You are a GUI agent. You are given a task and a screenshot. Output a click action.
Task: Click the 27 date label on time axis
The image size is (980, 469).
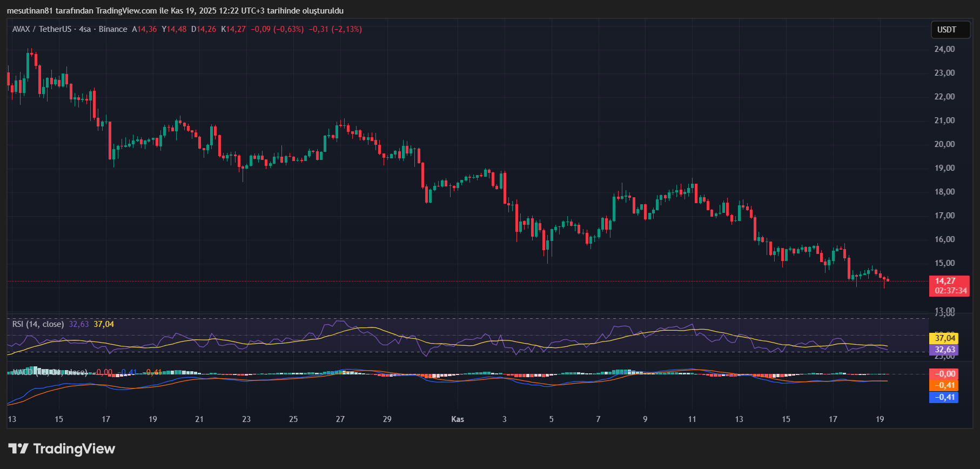[340, 419]
